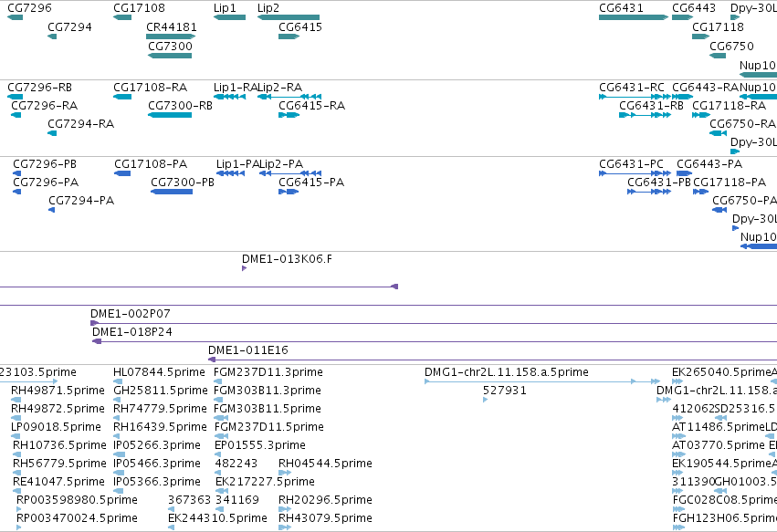Click the DME1-013K06.F clone end
777x532 pixels.
(244, 268)
